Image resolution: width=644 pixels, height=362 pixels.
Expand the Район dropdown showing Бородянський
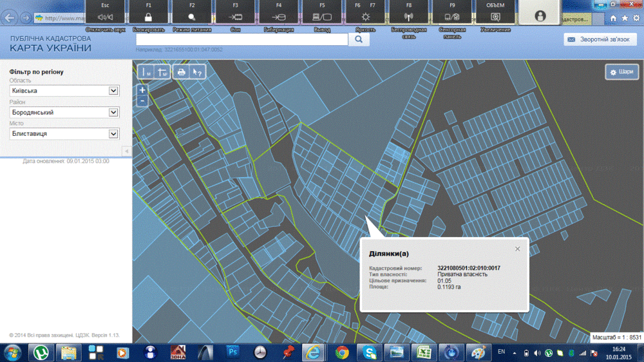coord(113,112)
